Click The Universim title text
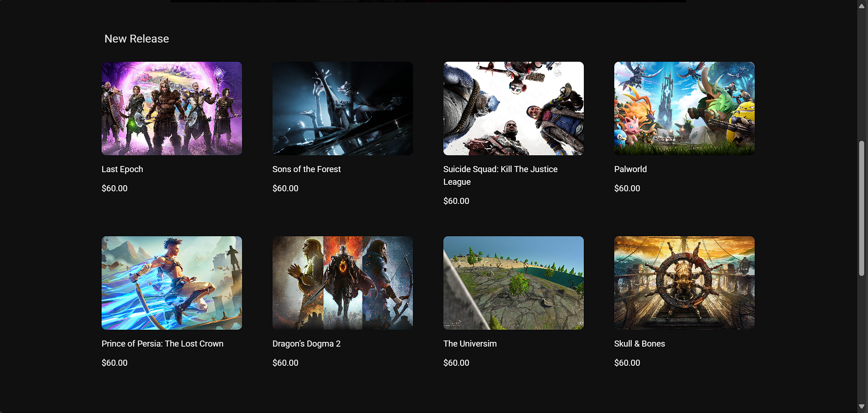Image resolution: width=868 pixels, height=413 pixels. 470,344
